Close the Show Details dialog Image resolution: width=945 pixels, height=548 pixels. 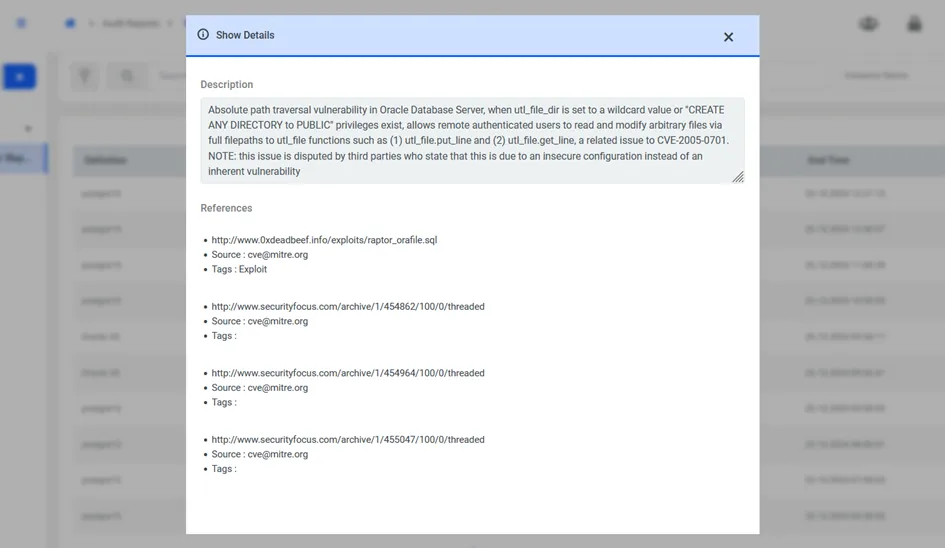click(728, 37)
